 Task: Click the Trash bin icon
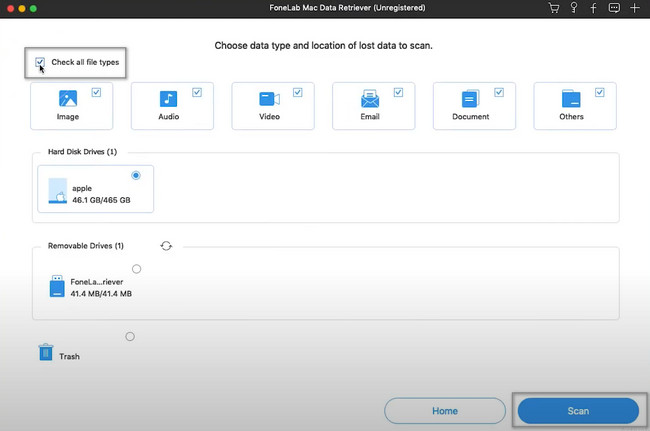45,352
